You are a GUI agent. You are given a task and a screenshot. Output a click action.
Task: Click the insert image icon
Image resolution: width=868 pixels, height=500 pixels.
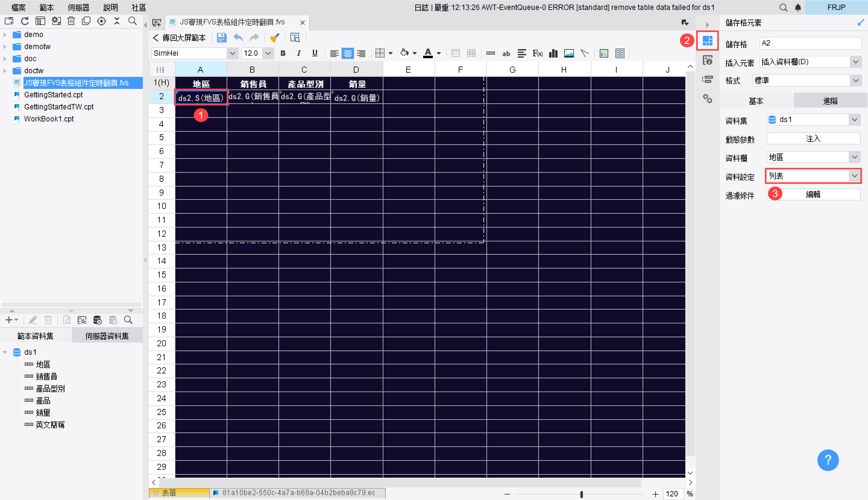coord(569,53)
